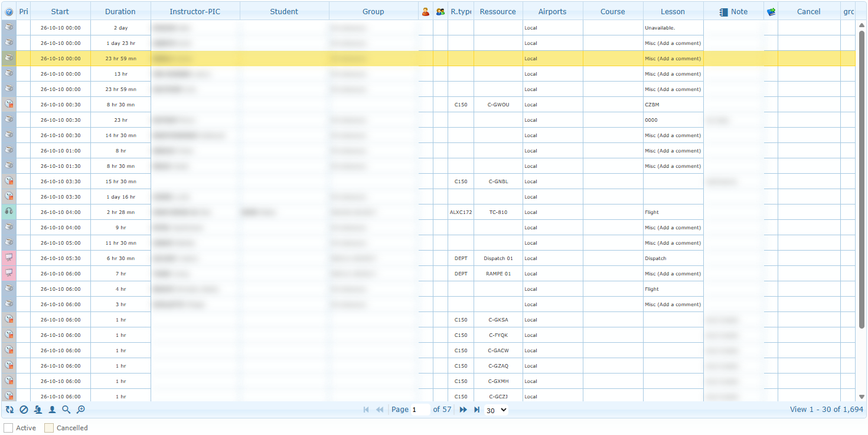Screen dimensions: 868x435
Task: Click the circle-slash cancel icon in footer
Action: click(x=24, y=410)
